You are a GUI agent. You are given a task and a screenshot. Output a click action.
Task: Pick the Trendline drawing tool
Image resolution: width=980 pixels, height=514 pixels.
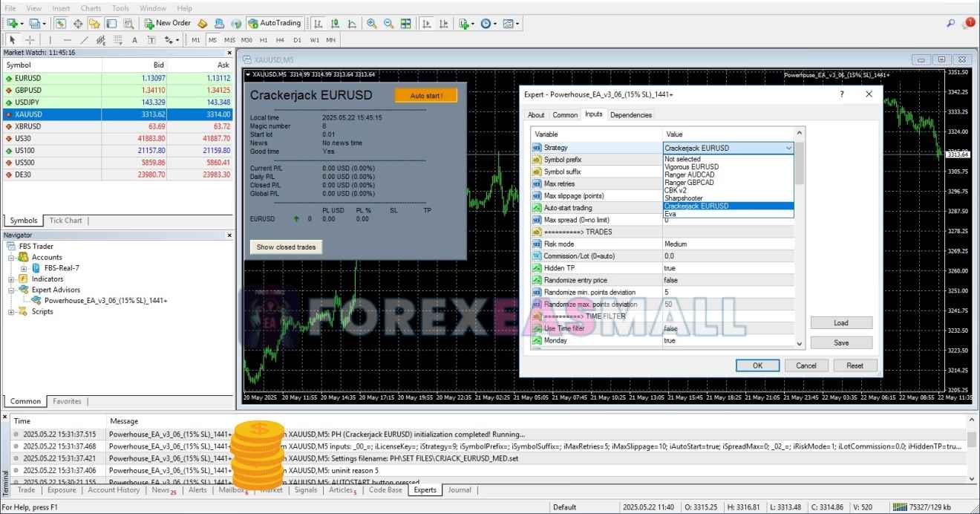(x=84, y=39)
